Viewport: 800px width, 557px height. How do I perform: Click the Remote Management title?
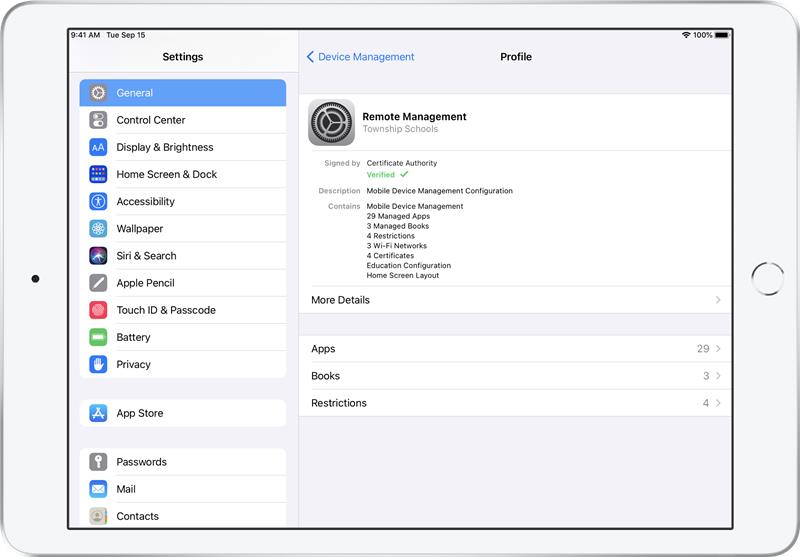[414, 116]
